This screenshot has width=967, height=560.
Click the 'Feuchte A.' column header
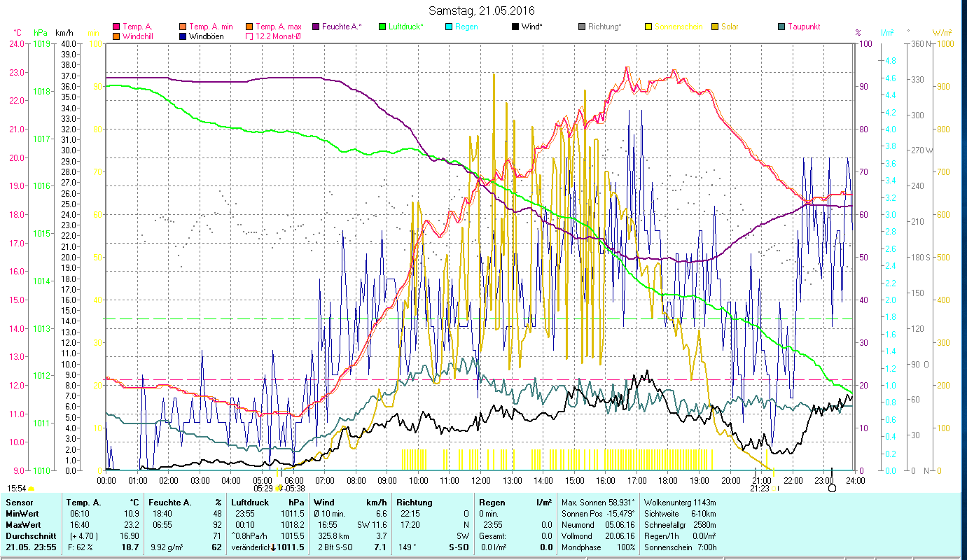171,503
